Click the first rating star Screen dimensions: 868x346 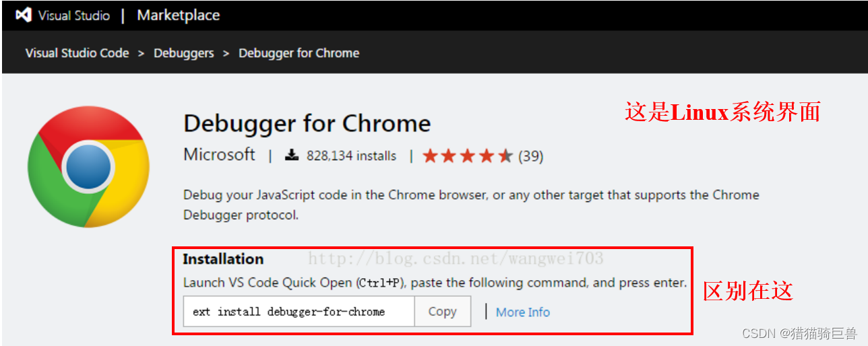[430, 156]
